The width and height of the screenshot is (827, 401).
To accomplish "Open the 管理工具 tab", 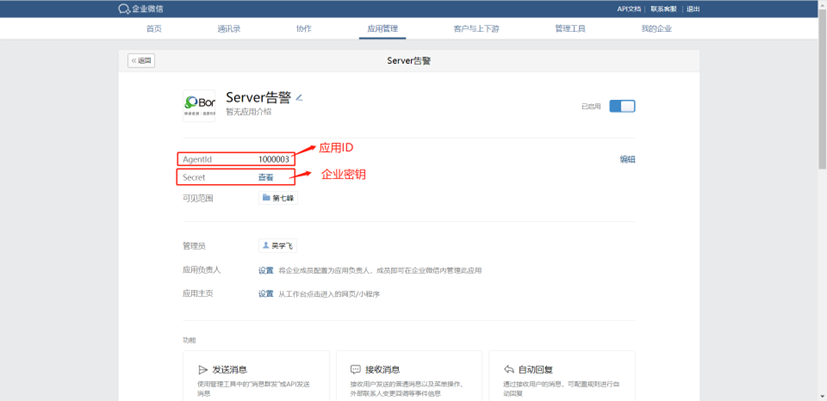I will (x=570, y=29).
